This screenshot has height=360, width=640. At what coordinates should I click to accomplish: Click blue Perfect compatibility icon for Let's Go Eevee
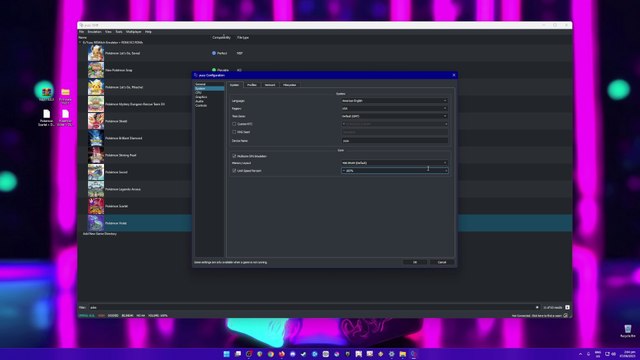click(x=214, y=53)
